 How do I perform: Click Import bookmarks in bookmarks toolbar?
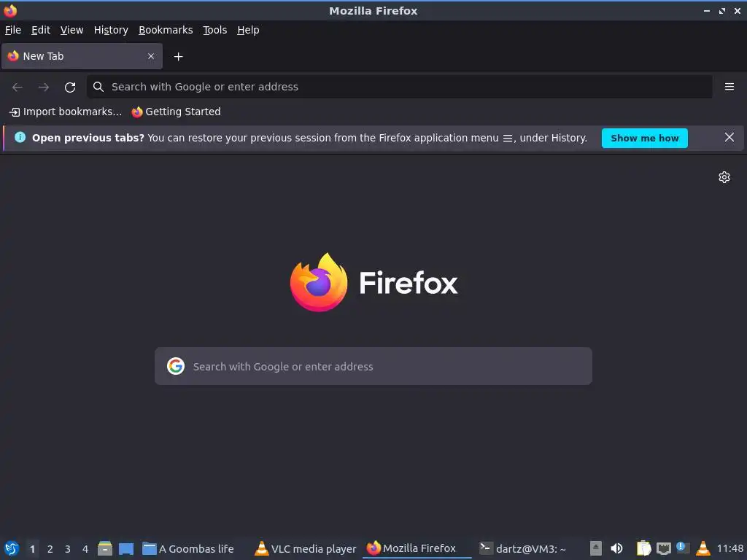pos(66,112)
